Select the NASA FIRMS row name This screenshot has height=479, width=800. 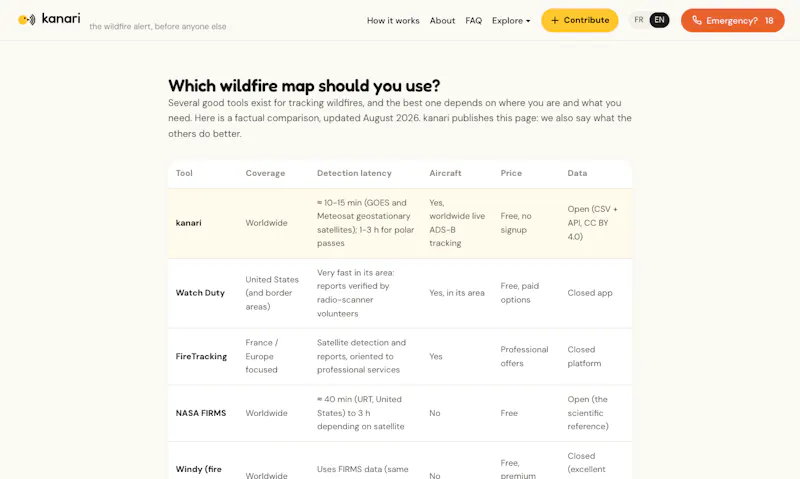201,413
